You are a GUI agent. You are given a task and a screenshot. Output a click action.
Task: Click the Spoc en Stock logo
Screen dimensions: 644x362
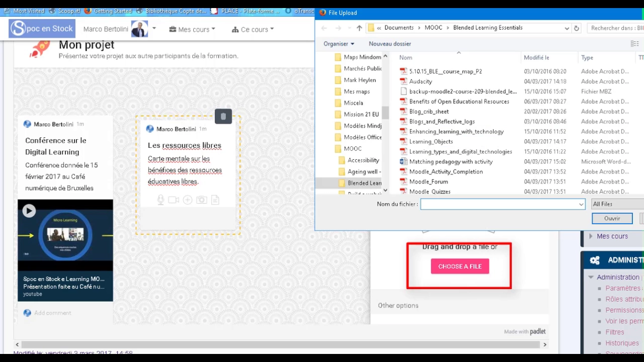(42, 29)
